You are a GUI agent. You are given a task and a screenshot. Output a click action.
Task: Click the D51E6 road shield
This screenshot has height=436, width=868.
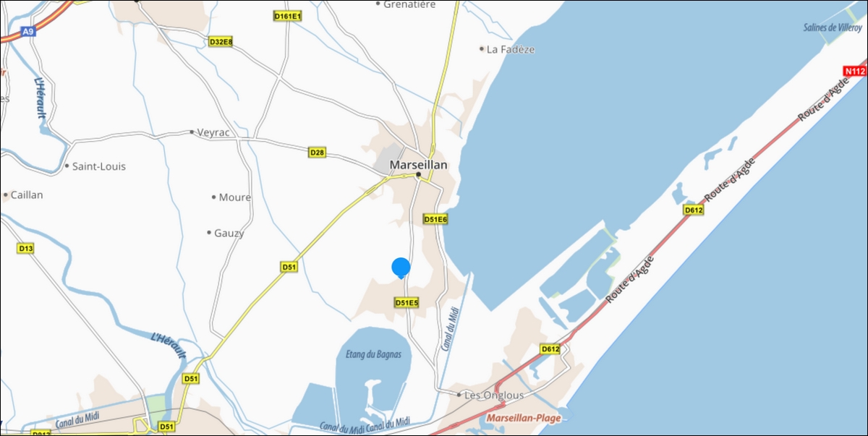(x=436, y=219)
